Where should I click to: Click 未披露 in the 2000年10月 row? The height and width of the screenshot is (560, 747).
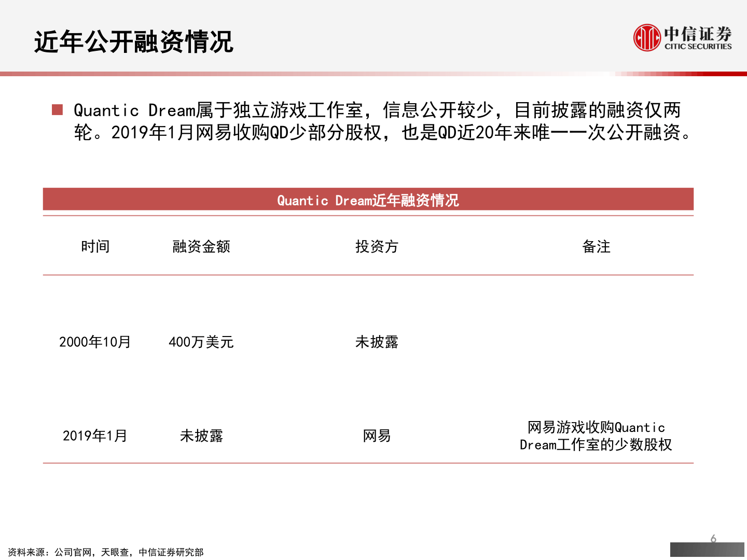(377, 342)
